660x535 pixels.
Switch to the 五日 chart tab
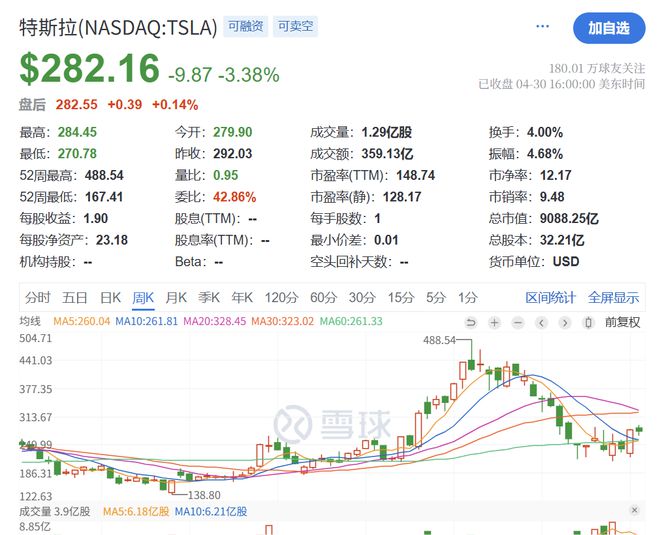click(x=75, y=298)
